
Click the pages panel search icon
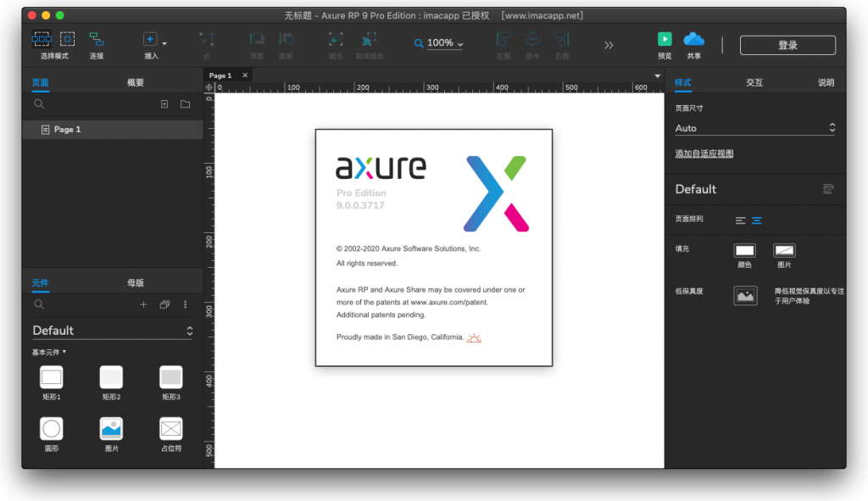click(x=39, y=103)
